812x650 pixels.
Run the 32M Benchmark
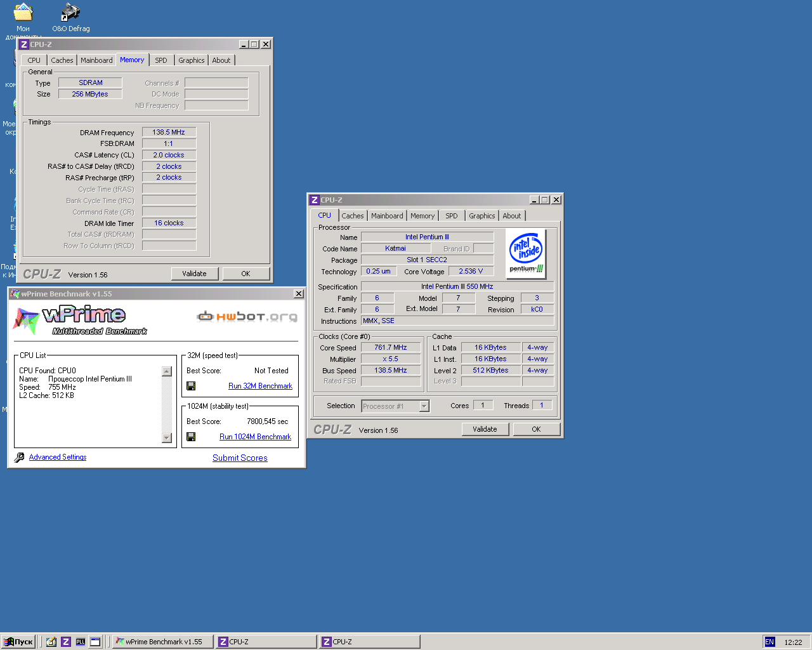[x=260, y=386]
